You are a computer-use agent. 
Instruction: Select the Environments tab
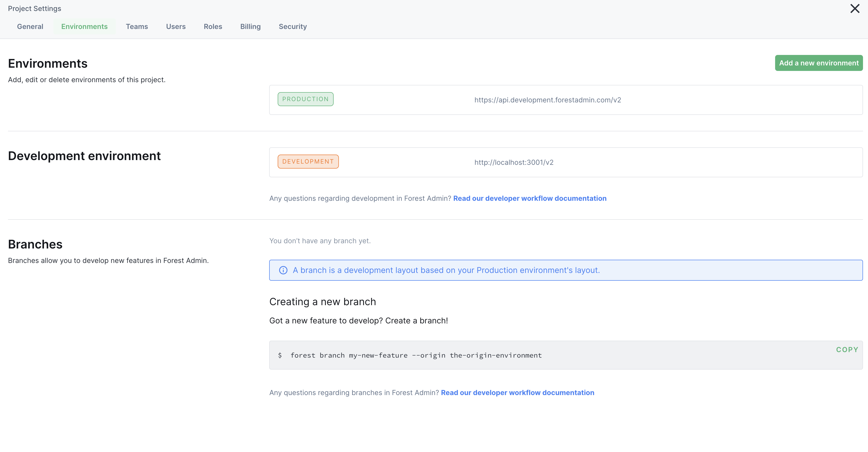tap(84, 27)
